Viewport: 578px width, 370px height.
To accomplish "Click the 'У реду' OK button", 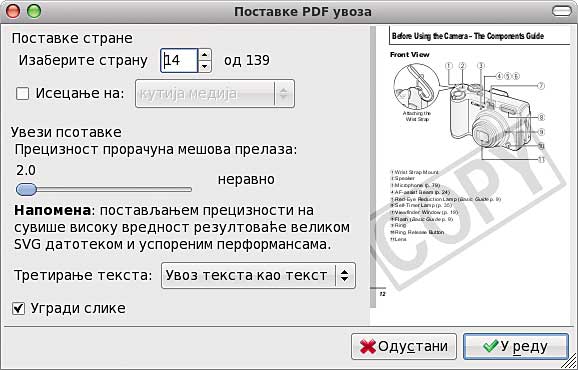I will click(x=516, y=346).
